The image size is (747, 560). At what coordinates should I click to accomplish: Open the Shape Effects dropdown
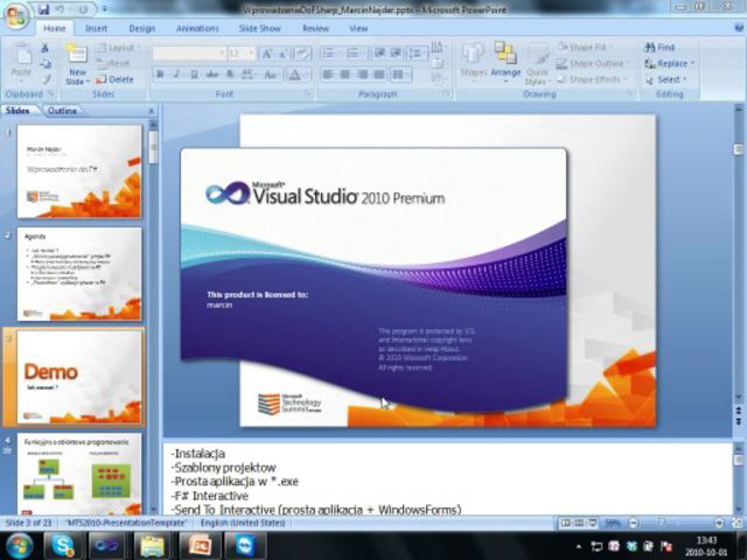click(592, 79)
